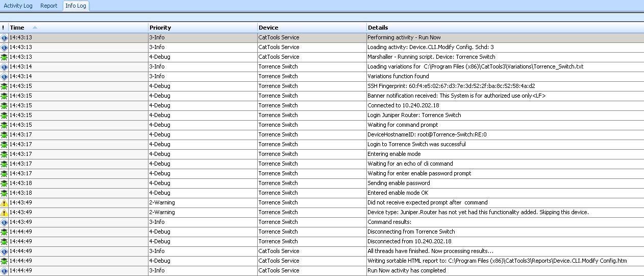This screenshot has width=644, height=276.
Task: Switch to the Activity Log tab
Action: point(18,6)
